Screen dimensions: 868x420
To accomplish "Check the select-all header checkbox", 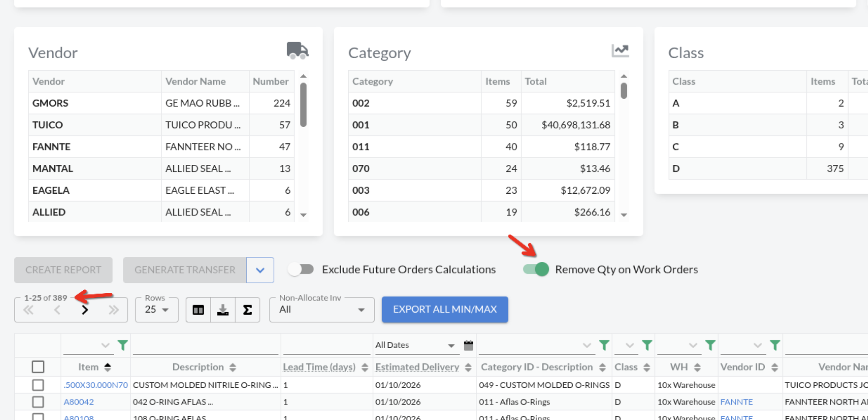I will 38,367.
